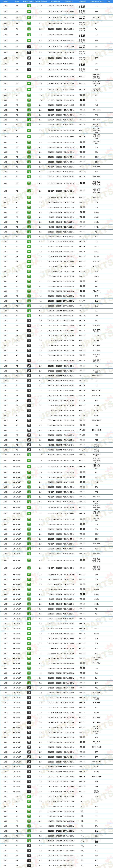Viewport: 113px width, 868px height.
Task: Click the petrol fuel icon in A4 BBK row
Action: point(29,35)
